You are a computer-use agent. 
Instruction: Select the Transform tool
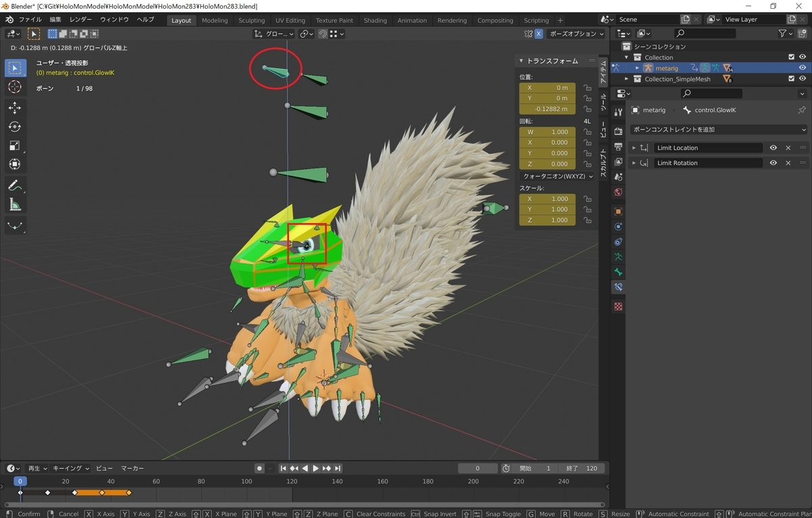[x=15, y=164]
